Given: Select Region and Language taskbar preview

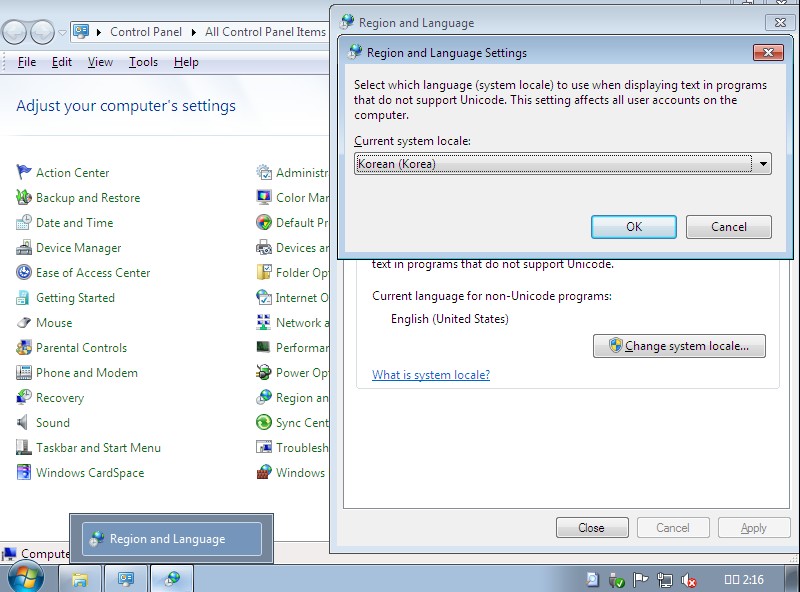Looking at the screenshot, I should pos(172,539).
